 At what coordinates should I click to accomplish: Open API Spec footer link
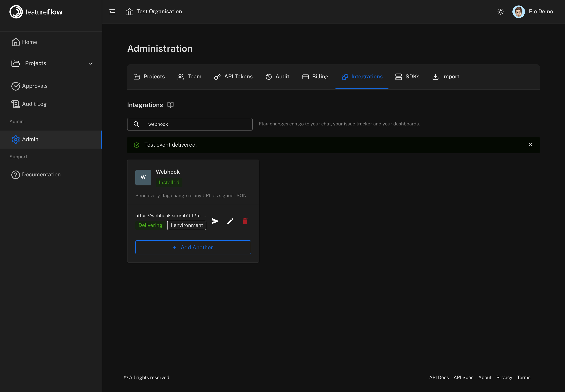(x=463, y=377)
